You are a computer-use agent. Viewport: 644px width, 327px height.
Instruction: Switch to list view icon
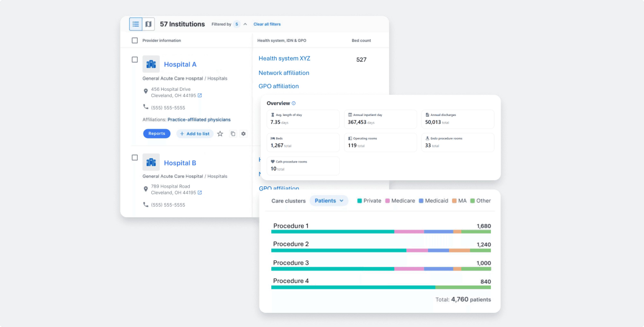(135, 24)
